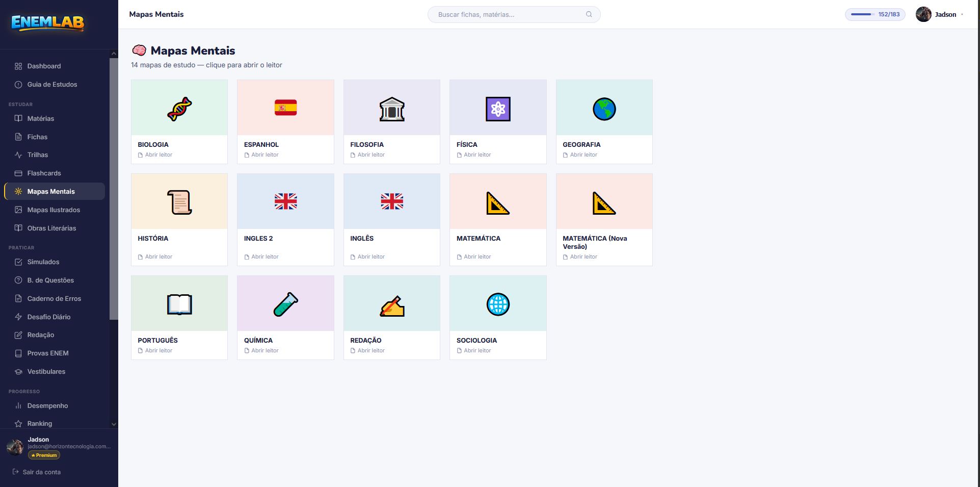Click the Redação pencil icon in sidebar
This screenshot has height=487, width=980.
(x=18, y=335)
